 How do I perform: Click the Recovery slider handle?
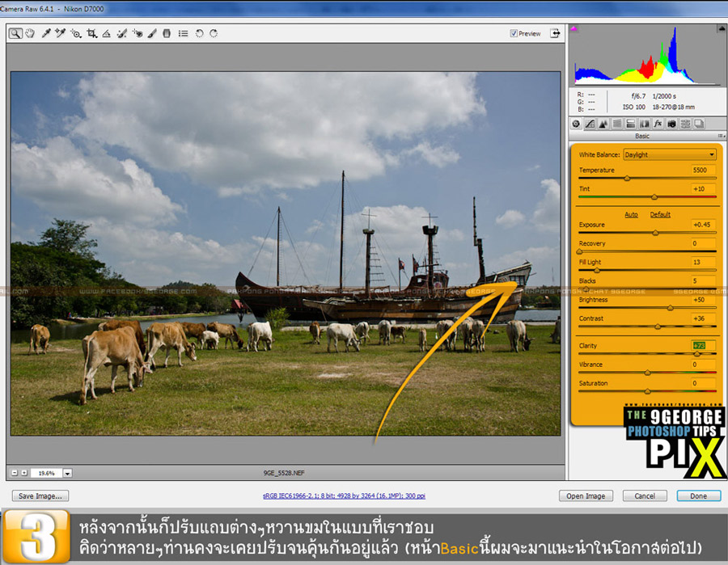(x=579, y=251)
